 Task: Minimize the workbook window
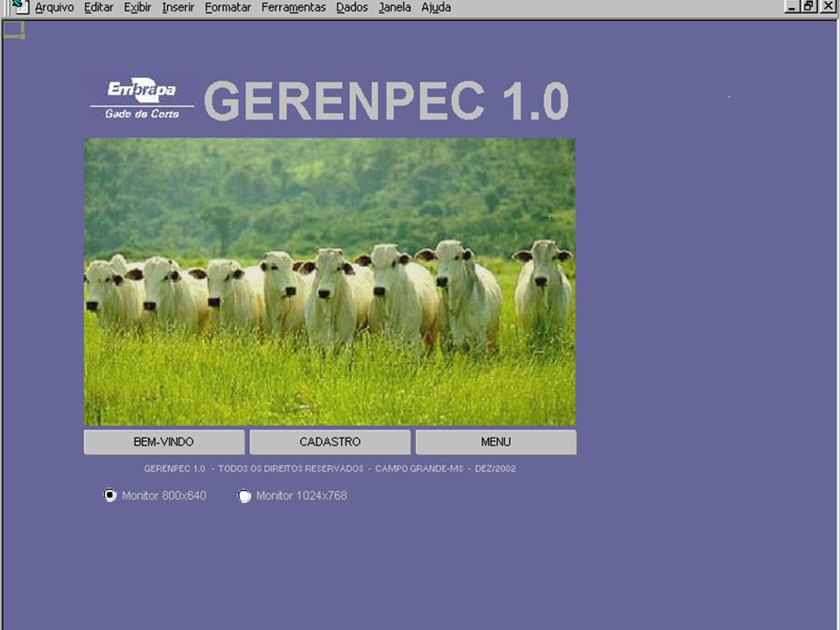[x=792, y=6]
